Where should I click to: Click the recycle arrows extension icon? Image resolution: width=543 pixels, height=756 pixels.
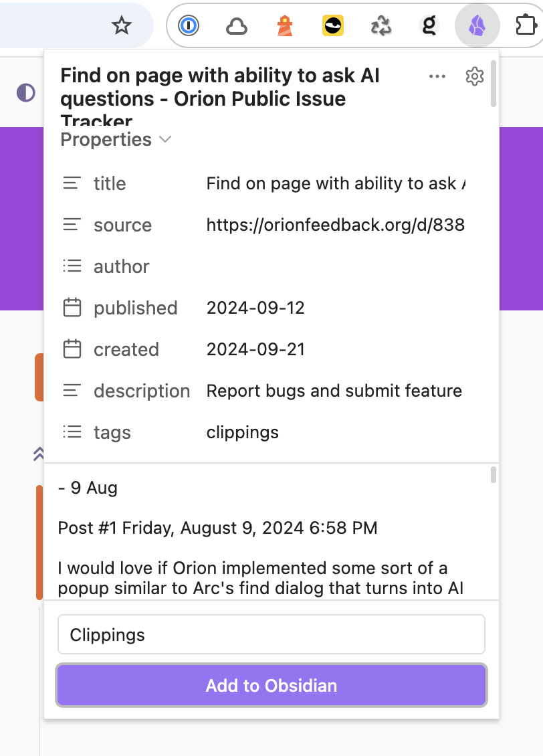[x=381, y=26]
